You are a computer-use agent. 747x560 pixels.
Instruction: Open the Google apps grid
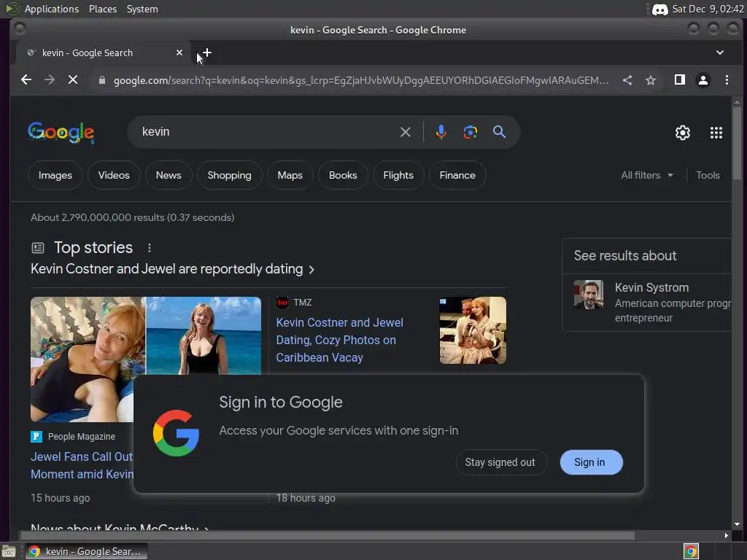(x=716, y=133)
